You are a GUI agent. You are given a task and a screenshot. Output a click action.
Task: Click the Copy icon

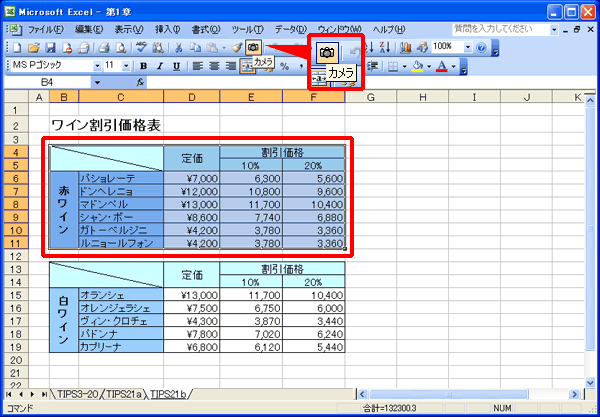pos(196,47)
